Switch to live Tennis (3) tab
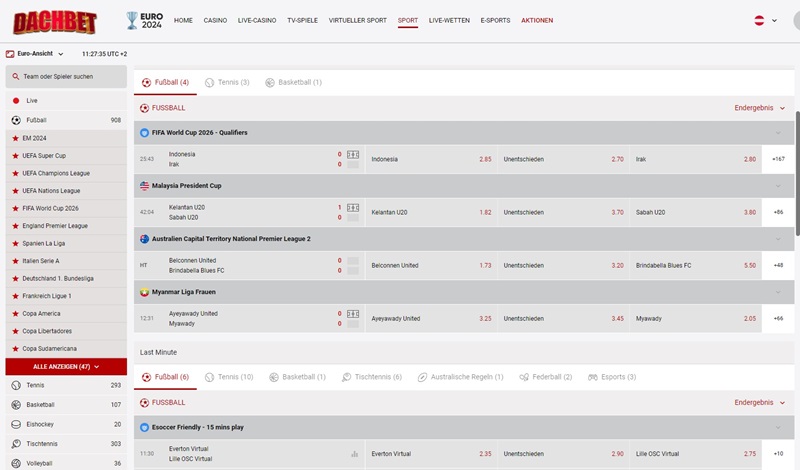 point(228,83)
